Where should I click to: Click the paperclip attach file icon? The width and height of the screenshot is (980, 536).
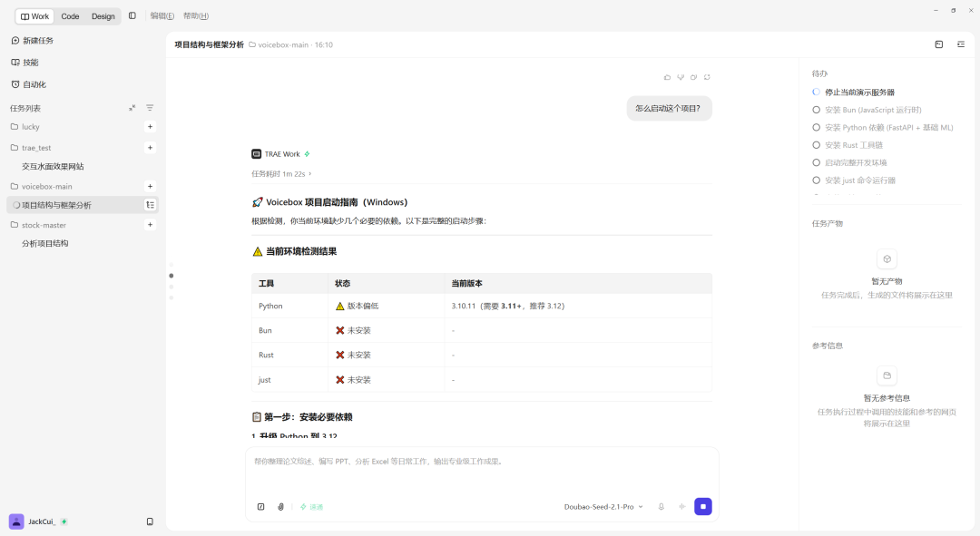tap(280, 507)
